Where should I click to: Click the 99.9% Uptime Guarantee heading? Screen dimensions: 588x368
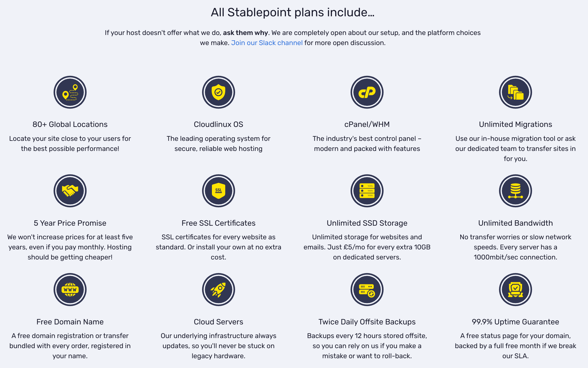(515, 322)
